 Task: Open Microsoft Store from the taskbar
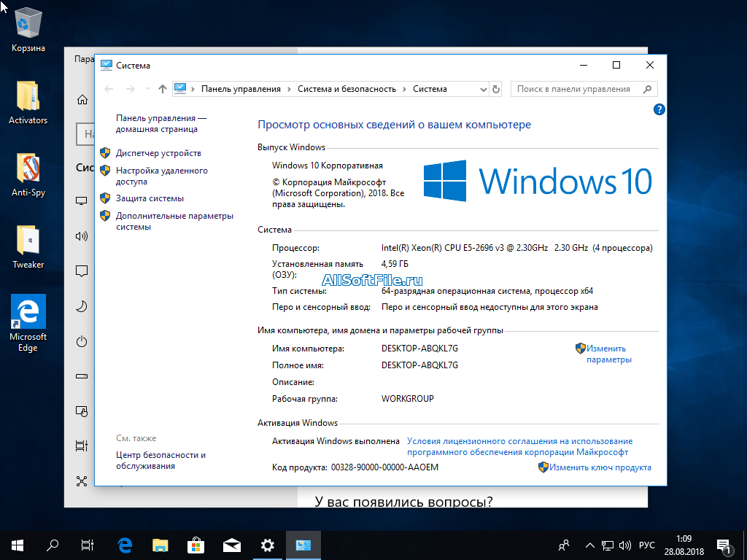point(196,545)
